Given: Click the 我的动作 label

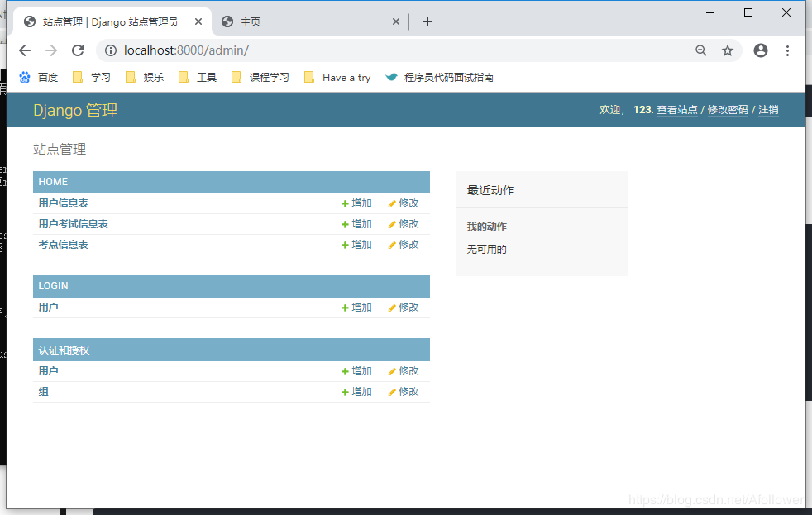Looking at the screenshot, I should click(x=487, y=227).
